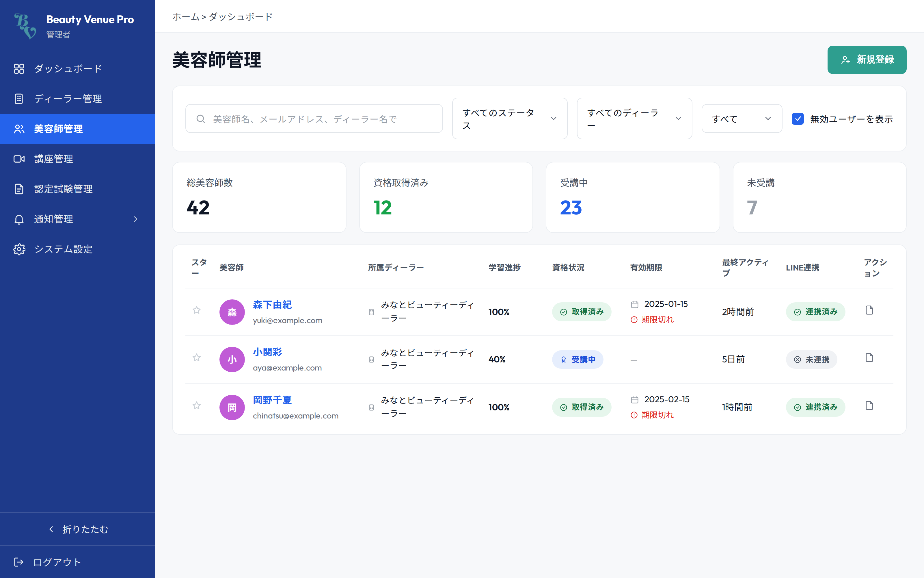
Task: Focus the 美容師名 search field
Action: tap(314, 118)
